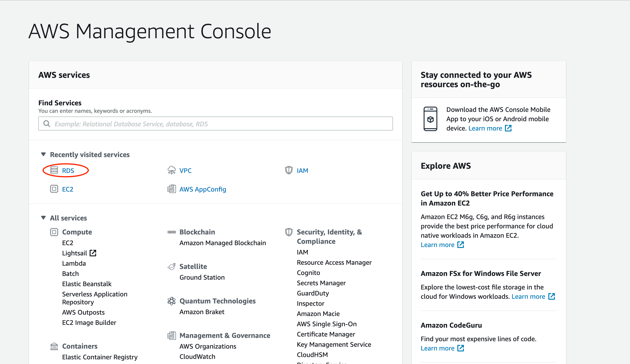Open Inspector service
630x364 pixels.
coord(311,303)
